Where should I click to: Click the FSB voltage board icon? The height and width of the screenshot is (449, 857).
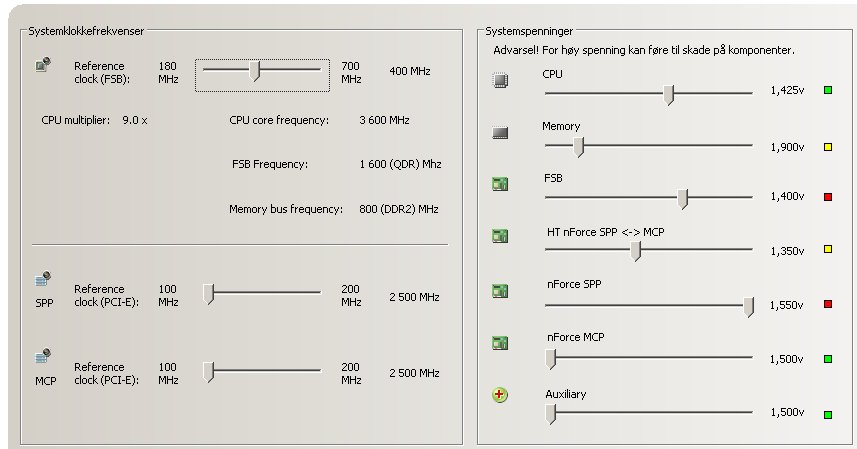(x=500, y=184)
